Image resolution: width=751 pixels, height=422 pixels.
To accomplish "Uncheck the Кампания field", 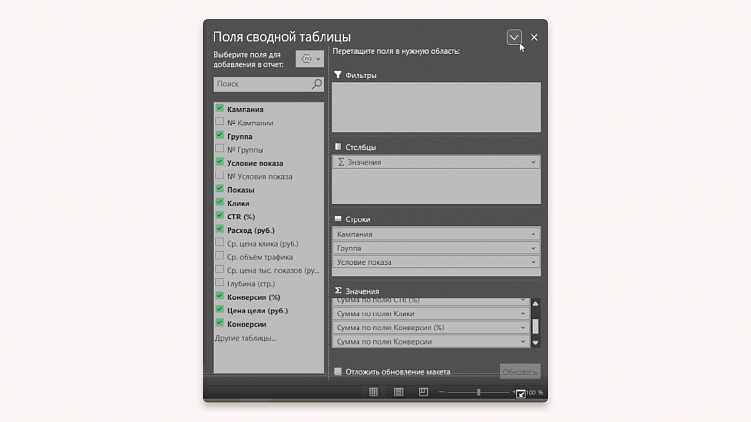I will coord(219,109).
